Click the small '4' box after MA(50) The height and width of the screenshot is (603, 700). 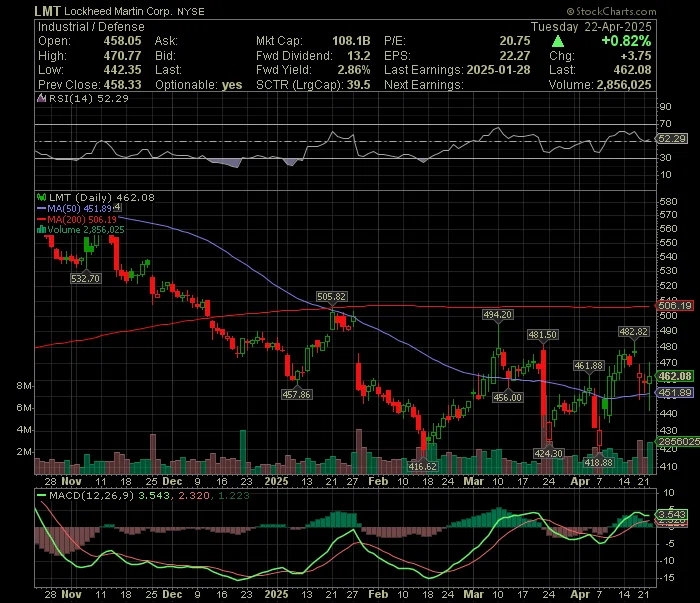pos(117,207)
